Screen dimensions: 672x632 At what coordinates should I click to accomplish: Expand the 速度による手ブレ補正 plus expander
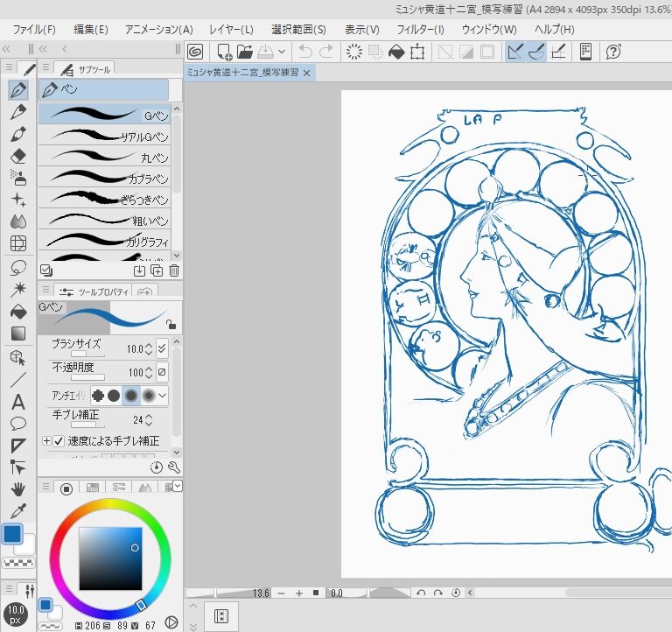tap(46, 441)
